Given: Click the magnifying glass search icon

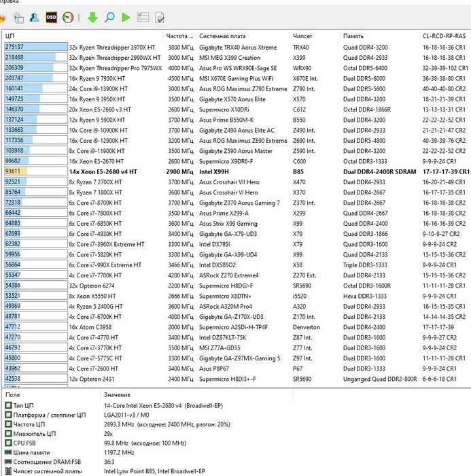Looking at the screenshot, I should pos(109,17).
